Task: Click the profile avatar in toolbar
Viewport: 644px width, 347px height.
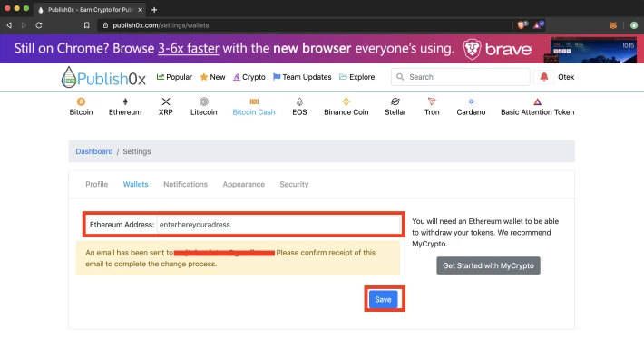Action: tap(634, 25)
